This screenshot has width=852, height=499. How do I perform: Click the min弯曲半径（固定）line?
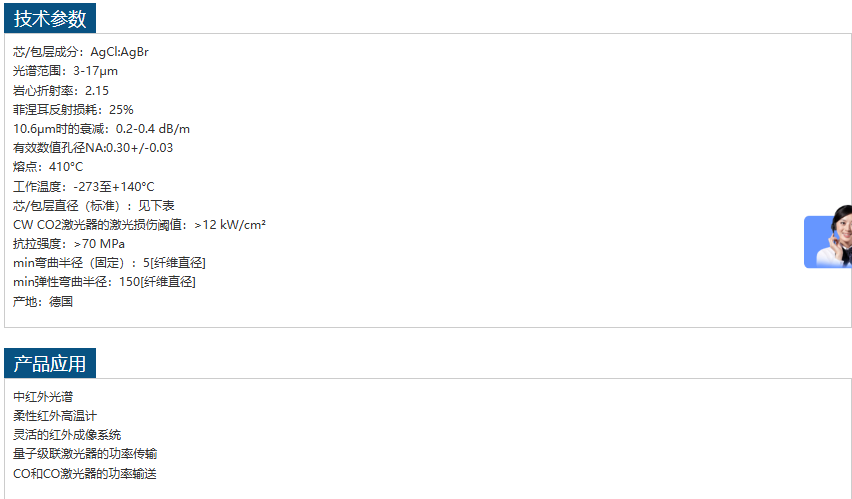(x=109, y=262)
